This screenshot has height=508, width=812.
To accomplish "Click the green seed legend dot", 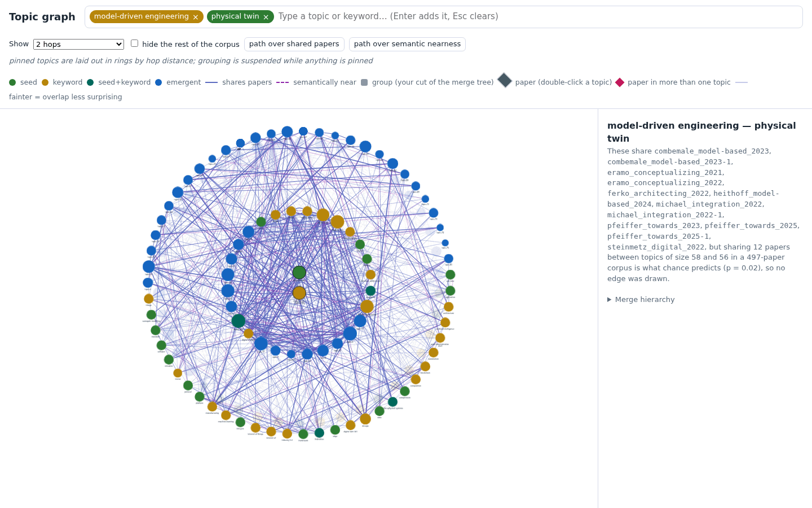I will pyautogui.click(x=12, y=82).
